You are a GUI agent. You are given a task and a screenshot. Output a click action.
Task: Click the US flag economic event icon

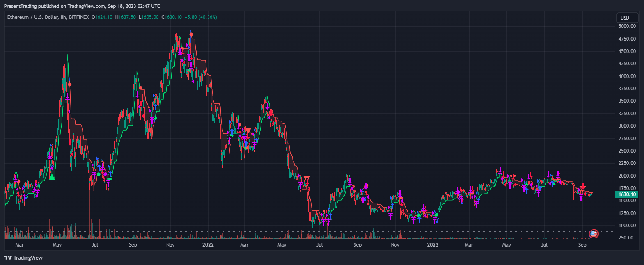click(x=594, y=234)
